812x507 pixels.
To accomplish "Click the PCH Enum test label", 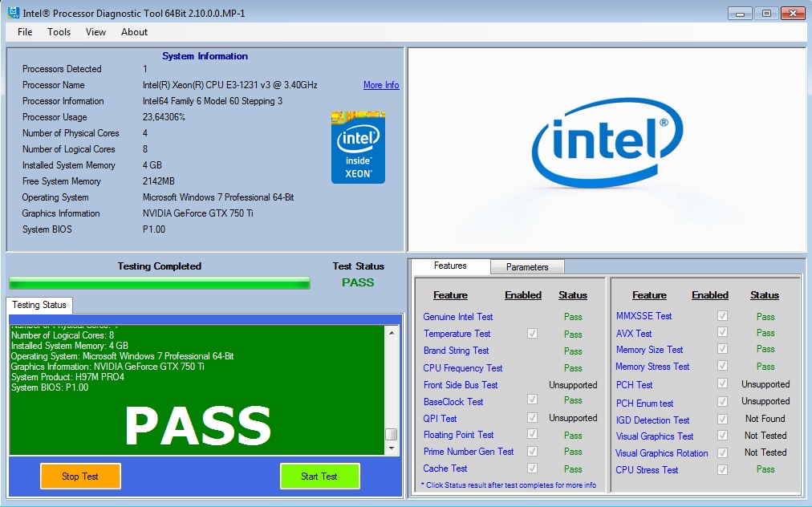I will [x=645, y=403].
